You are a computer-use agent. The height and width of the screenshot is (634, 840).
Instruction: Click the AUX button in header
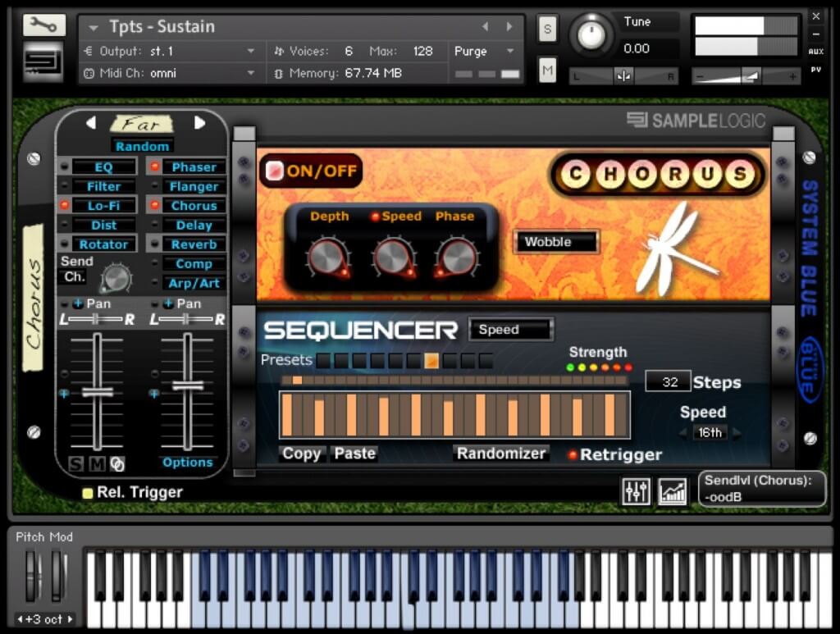(x=816, y=52)
